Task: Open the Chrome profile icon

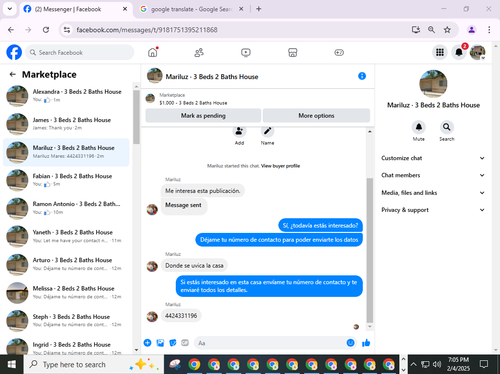Action: tap(472, 30)
